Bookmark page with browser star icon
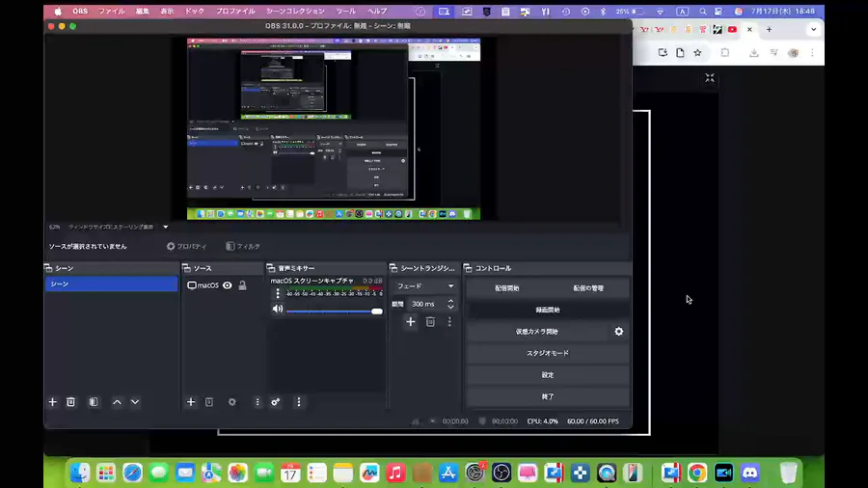Screen dimensions: 868x488 (x=697, y=53)
